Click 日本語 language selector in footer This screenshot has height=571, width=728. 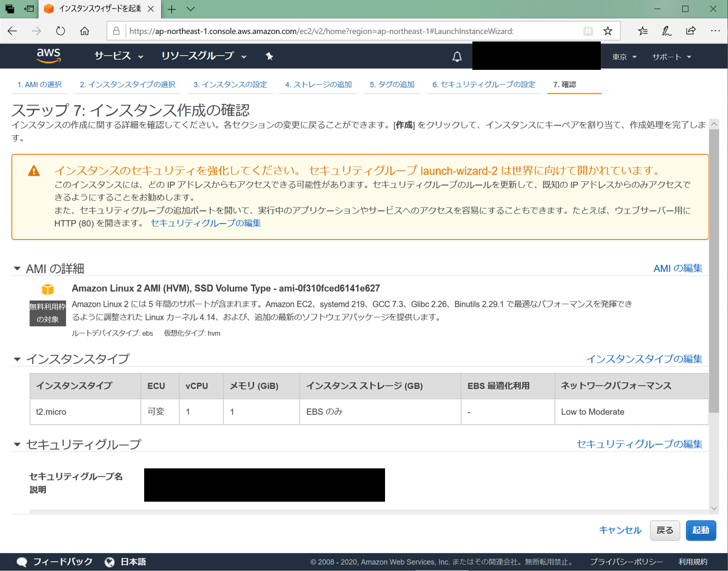tap(133, 562)
